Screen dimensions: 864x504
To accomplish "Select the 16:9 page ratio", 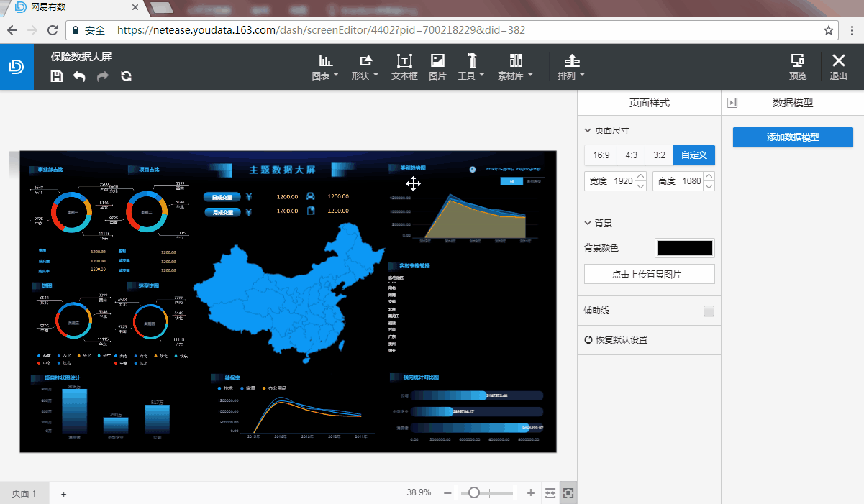I will pyautogui.click(x=601, y=155).
